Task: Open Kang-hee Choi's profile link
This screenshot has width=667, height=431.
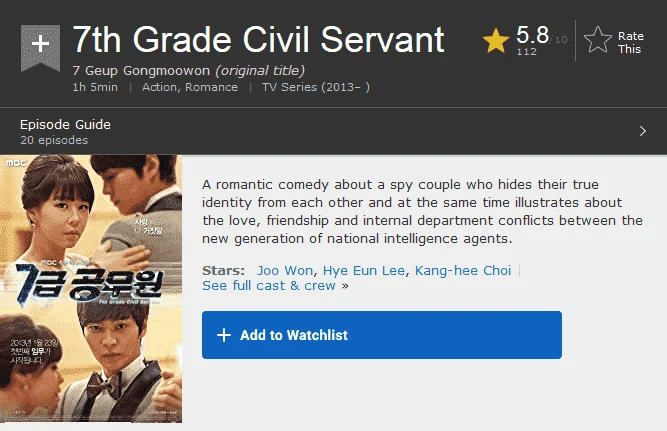Action: pos(463,271)
